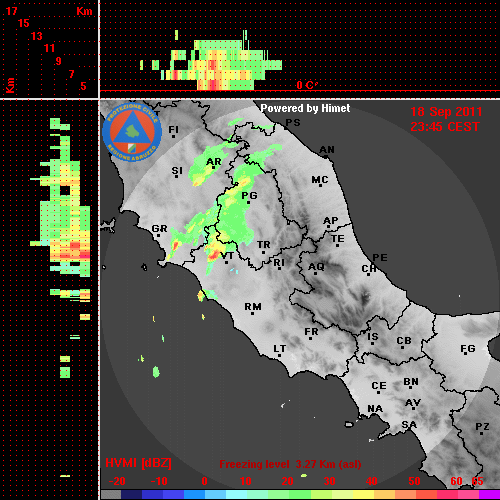The height and width of the screenshot is (500, 500).
Task: Click the '15' km altitude scale label
Action: [x=24, y=23]
